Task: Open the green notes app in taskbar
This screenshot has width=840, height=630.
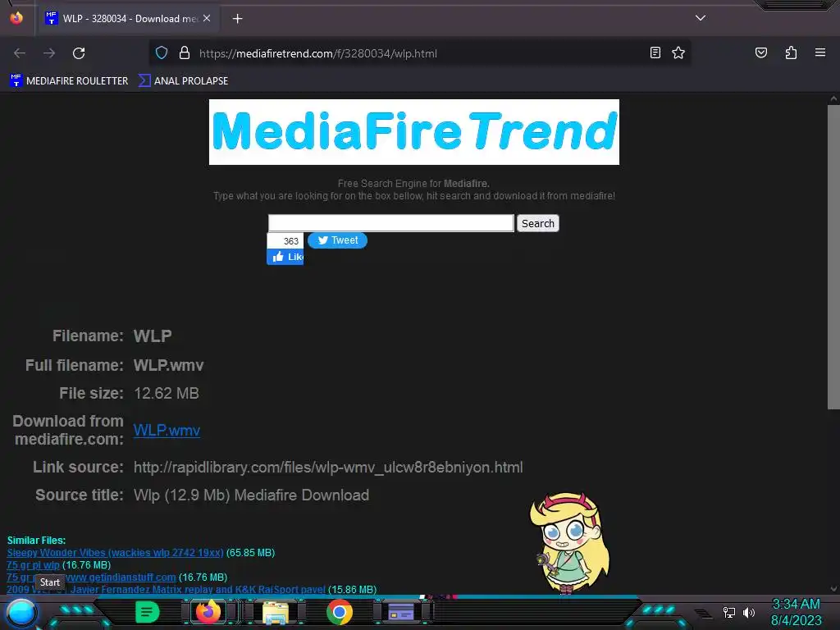Action: 148,612
